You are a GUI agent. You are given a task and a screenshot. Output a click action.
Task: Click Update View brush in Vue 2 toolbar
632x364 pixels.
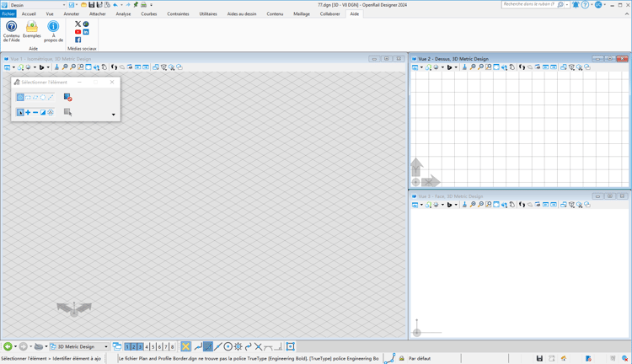(x=464, y=67)
